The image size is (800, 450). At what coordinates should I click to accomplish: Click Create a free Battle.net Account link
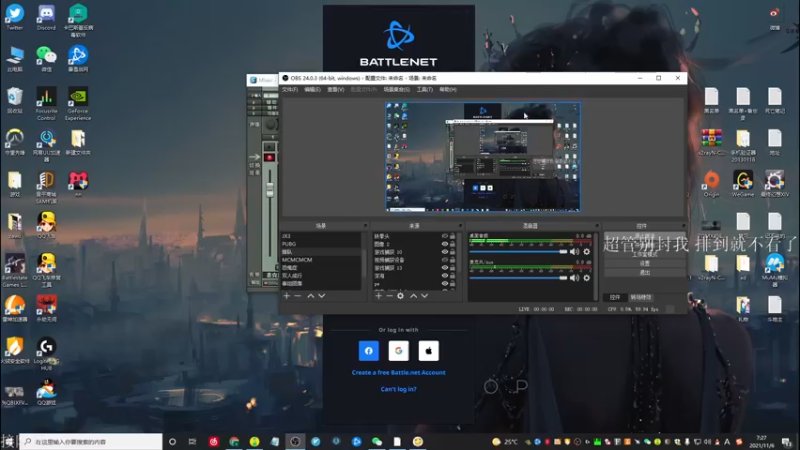(x=398, y=372)
